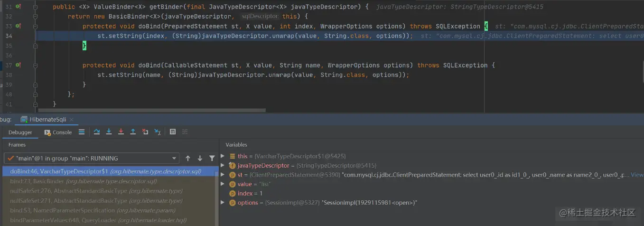Screen dimensions: 644x226
Task: Click the override gutter icon on line 37
Action: pyautogui.click(x=18, y=65)
